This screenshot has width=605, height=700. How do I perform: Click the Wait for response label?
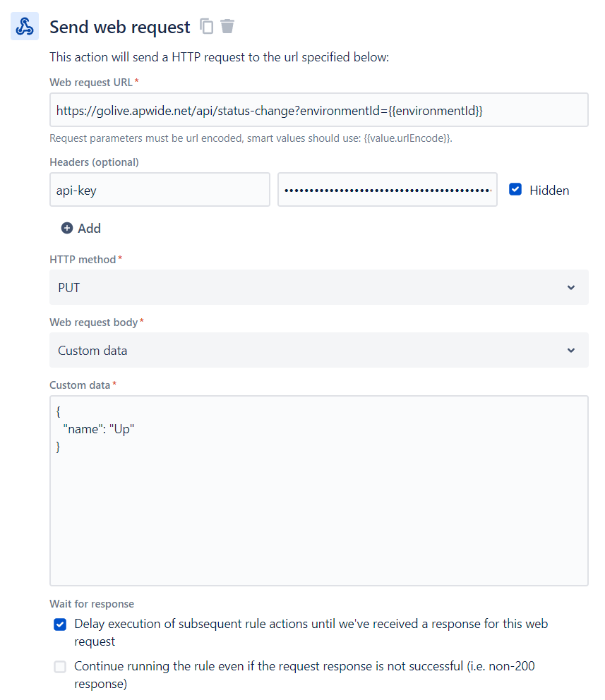coord(92,604)
